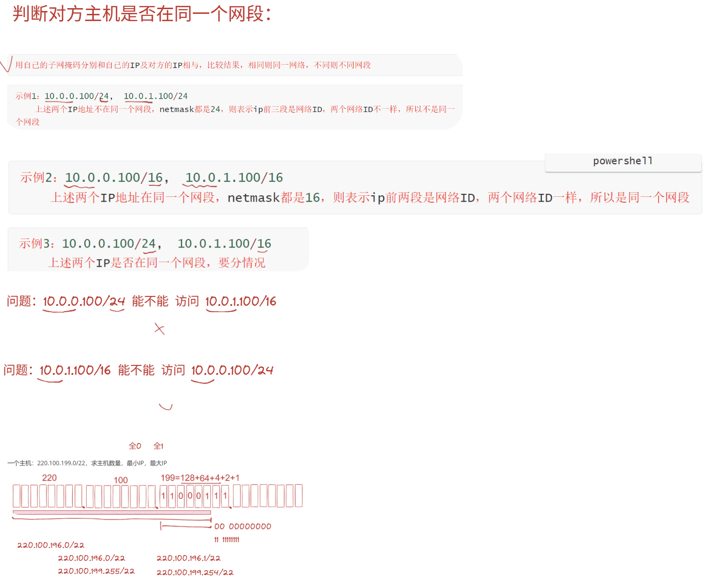Click the 全1 label above the bit diagram

159,446
